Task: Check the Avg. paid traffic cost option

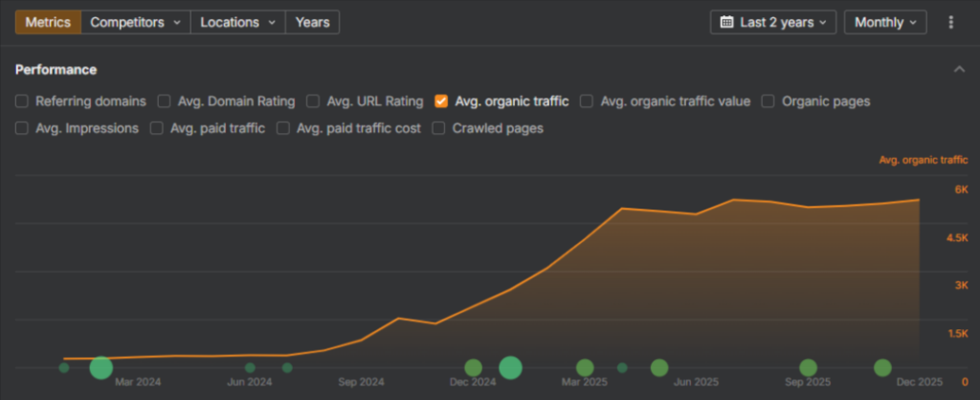Action: pyautogui.click(x=283, y=128)
